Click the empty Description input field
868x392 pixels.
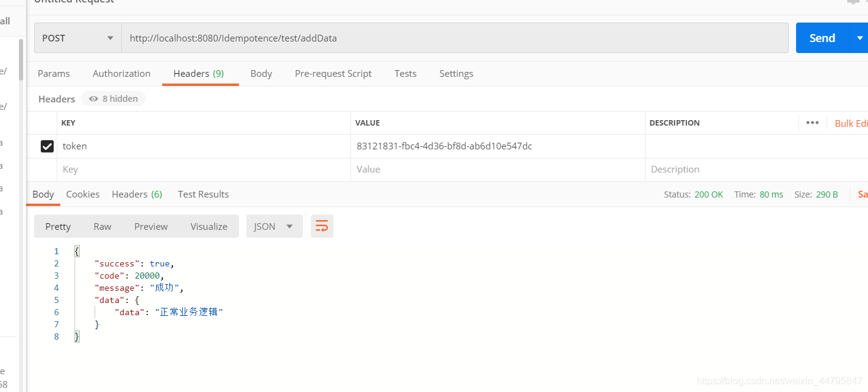point(756,169)
